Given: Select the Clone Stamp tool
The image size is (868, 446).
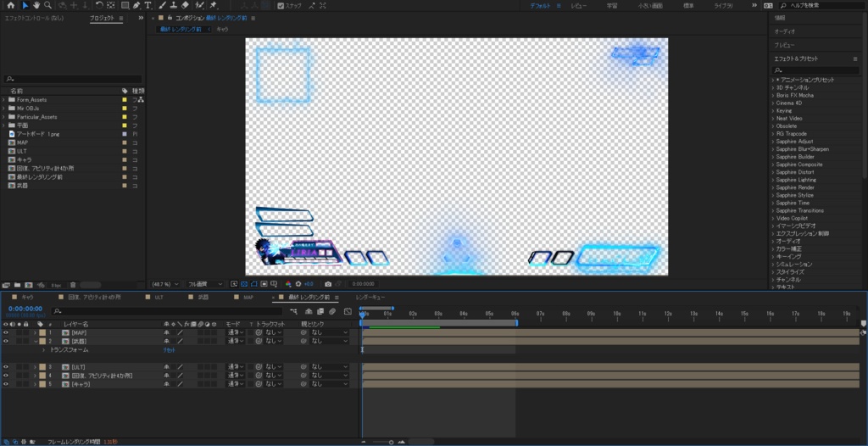Looking at the screenshot, I should [173, 5].
